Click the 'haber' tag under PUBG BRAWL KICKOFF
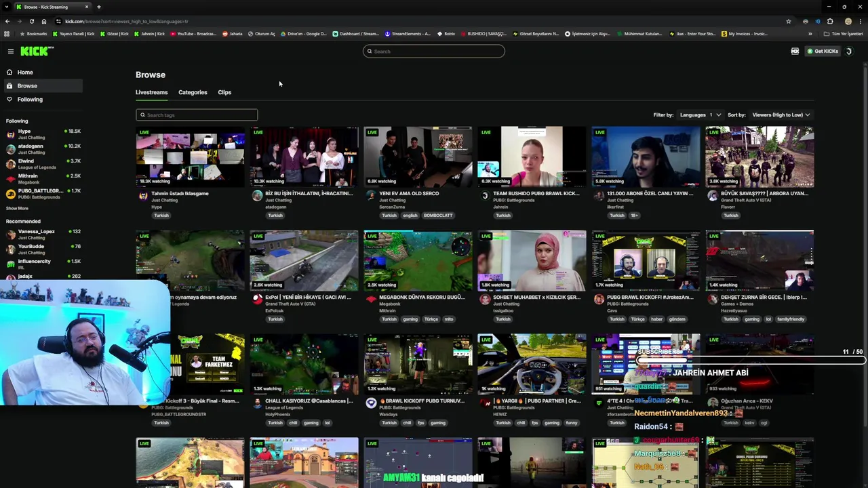Screen dimensions: 868x488 pos(657,319)
